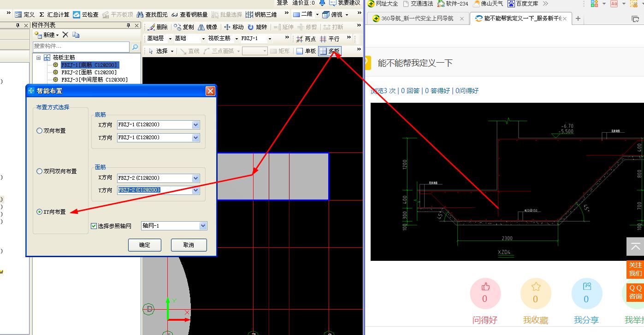This screenshot has height=335, width=644.
Task: Select the 多板 multi-slab mode
Action: click(330, 51)
